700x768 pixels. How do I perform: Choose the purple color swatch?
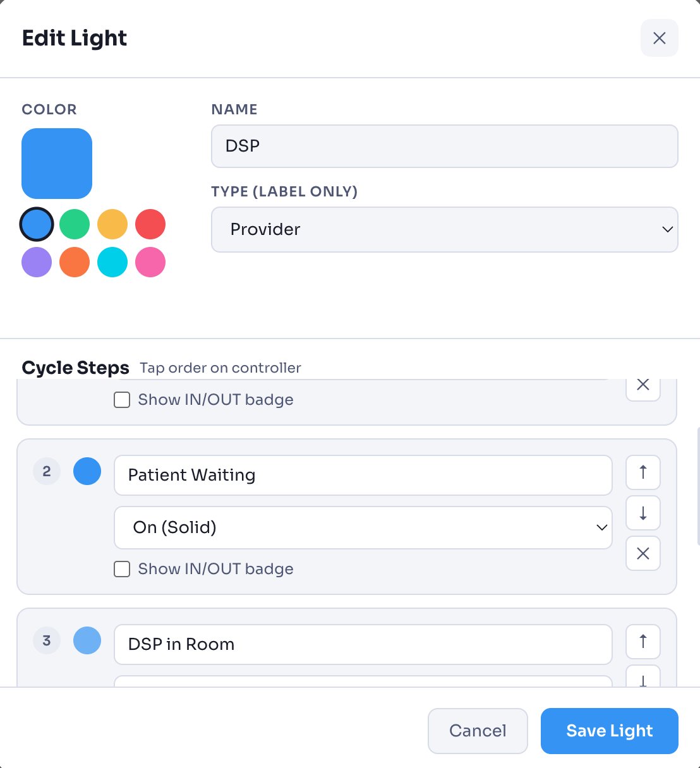tap(37, 262)
